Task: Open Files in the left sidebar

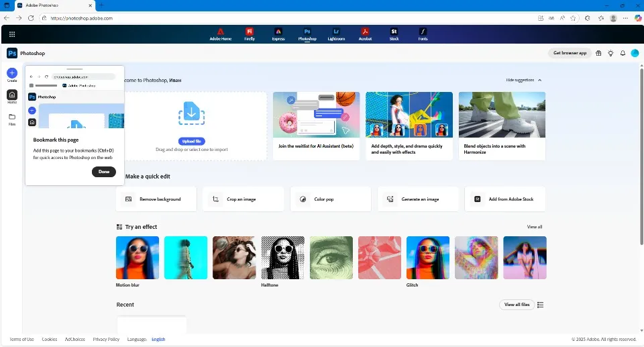Action: click(x=12, y=119)
